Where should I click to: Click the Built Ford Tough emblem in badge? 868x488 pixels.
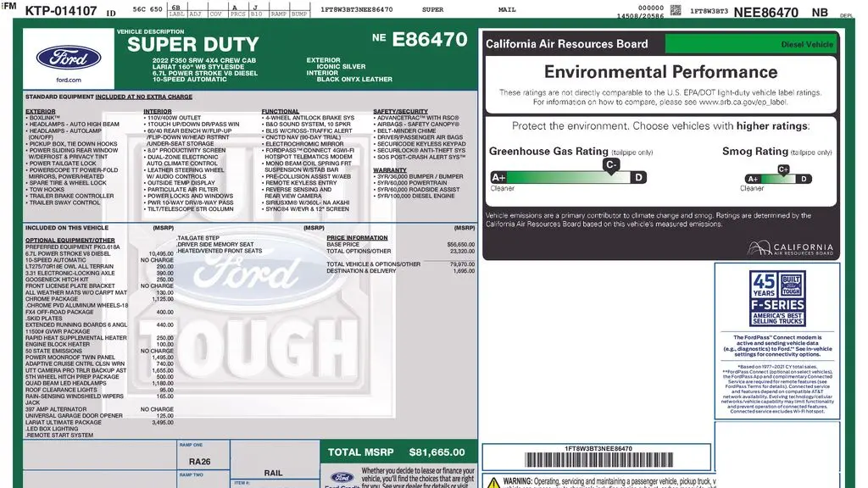tap(791, 285)
